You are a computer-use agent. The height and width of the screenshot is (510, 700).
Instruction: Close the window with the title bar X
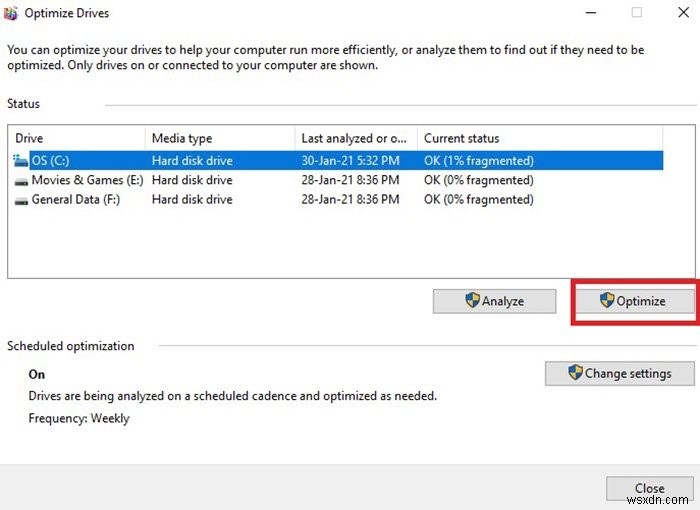pyautogui.click(x=683, y=13)
